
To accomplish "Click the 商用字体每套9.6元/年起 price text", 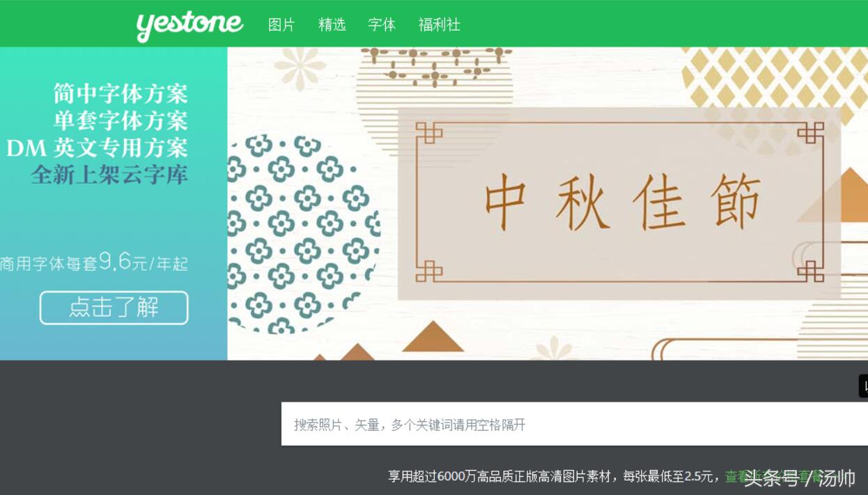I will (94, 262).
